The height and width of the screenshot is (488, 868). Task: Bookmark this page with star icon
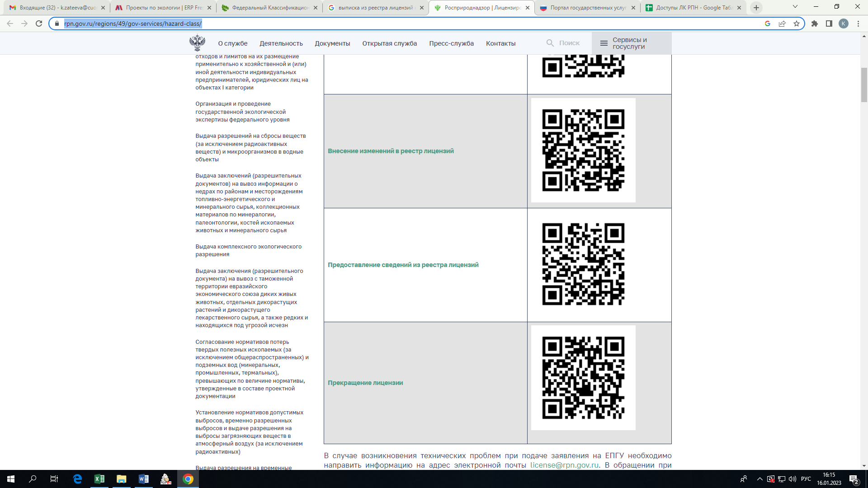[797, 23]
